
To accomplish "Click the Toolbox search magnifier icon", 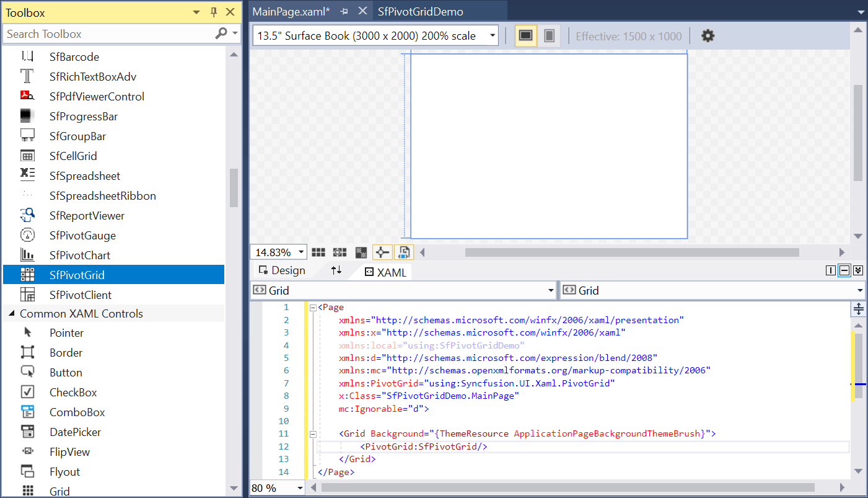I will tap(221, 33).
